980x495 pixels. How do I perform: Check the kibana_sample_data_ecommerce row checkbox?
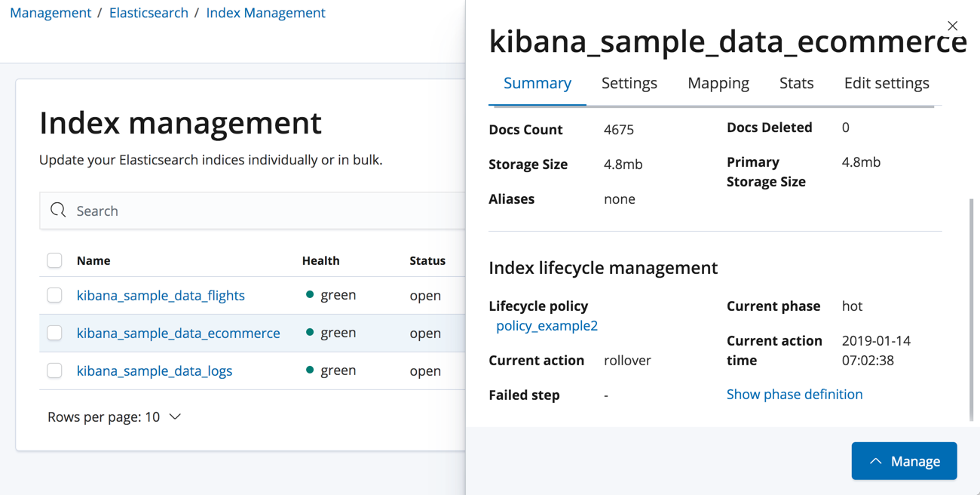click(54, 332)
